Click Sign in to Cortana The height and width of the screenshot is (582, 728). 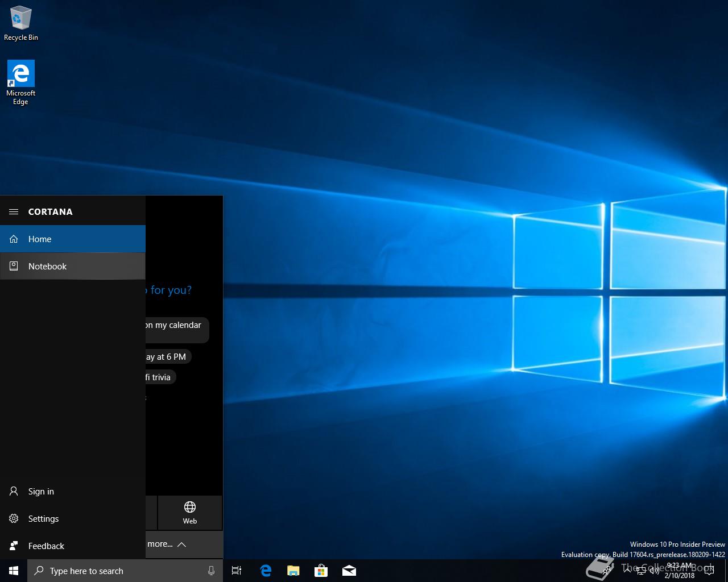tap(41, 492)
